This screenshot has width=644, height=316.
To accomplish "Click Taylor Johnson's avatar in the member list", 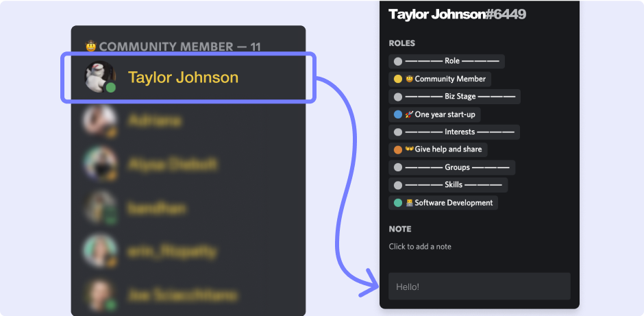I will pyautogui.click(x=99, y=77).
